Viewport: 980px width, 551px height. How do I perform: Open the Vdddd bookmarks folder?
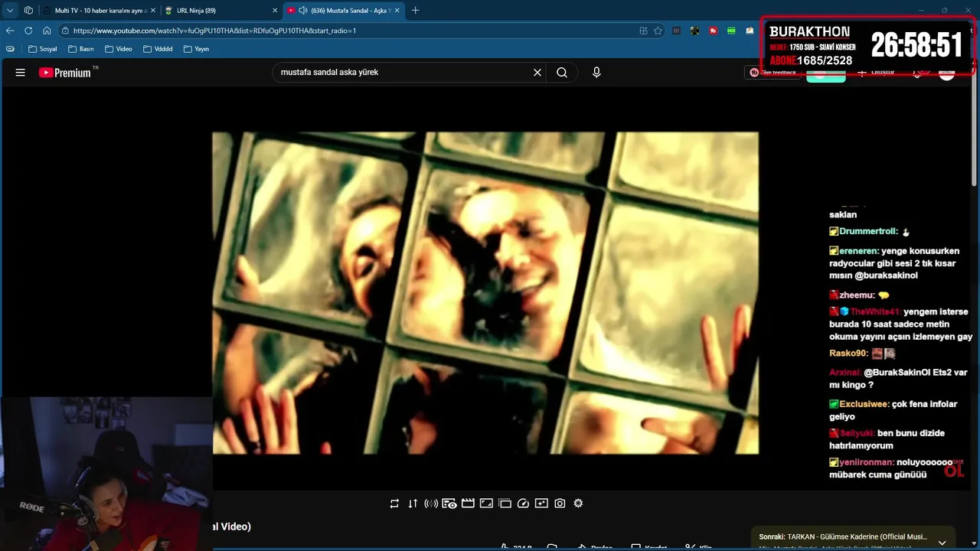click(157, 48)
